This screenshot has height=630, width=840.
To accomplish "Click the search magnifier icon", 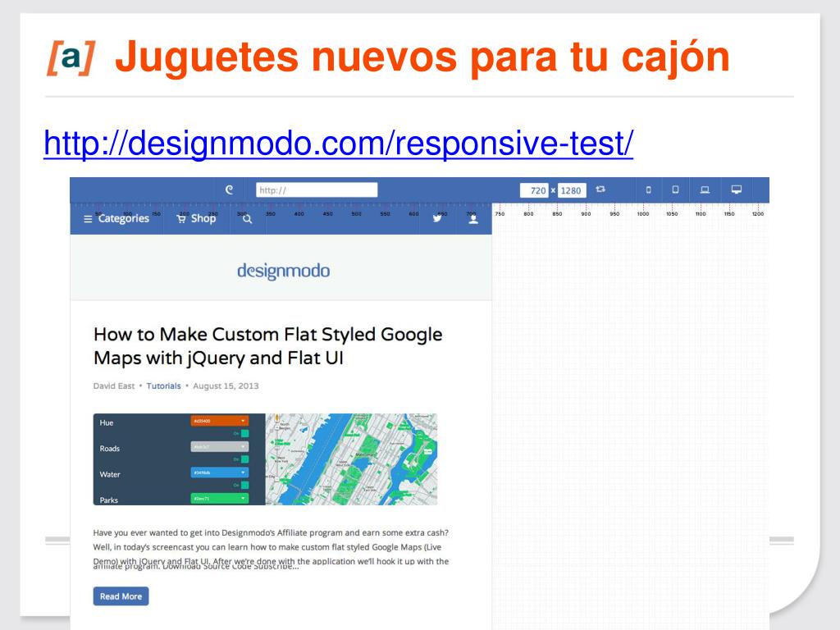I will (247, 219).
